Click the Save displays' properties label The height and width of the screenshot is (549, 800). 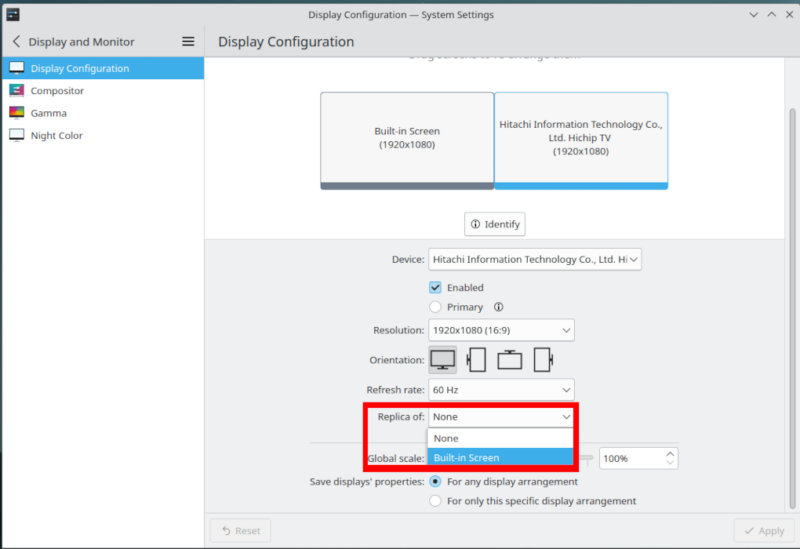point(367,482)
